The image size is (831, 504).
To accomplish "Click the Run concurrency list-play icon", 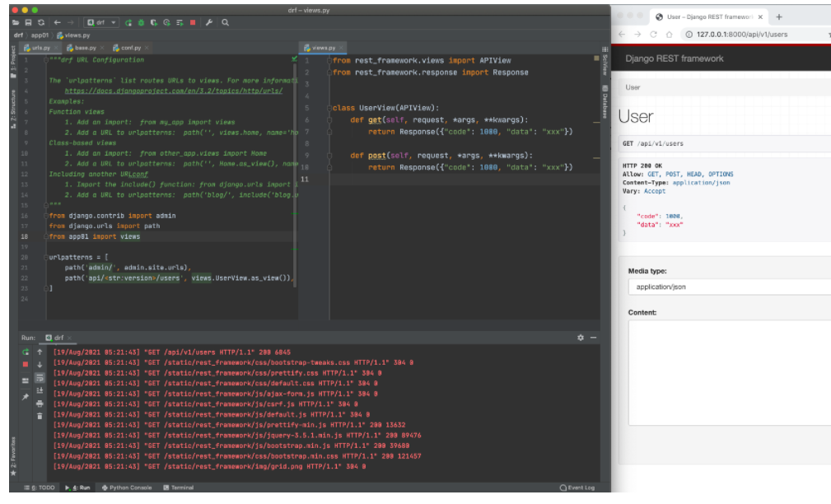I will pos(180,23).
